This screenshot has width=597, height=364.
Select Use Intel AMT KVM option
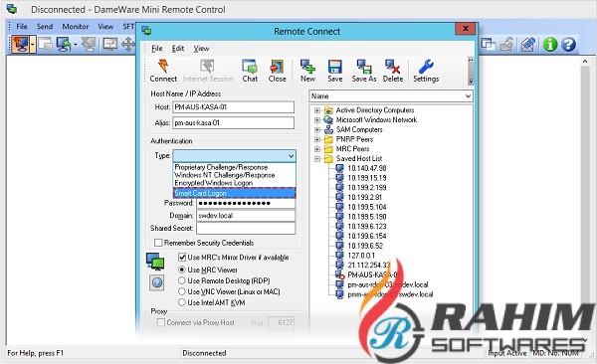182,302
